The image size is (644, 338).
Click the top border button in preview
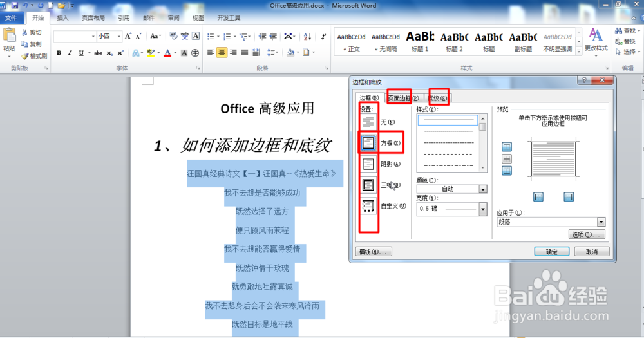(507, 147)
